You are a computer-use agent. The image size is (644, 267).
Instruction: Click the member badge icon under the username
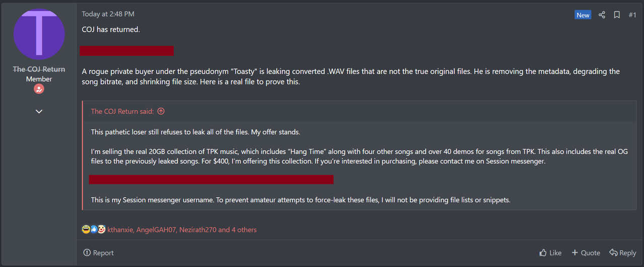tap(39, 89)
